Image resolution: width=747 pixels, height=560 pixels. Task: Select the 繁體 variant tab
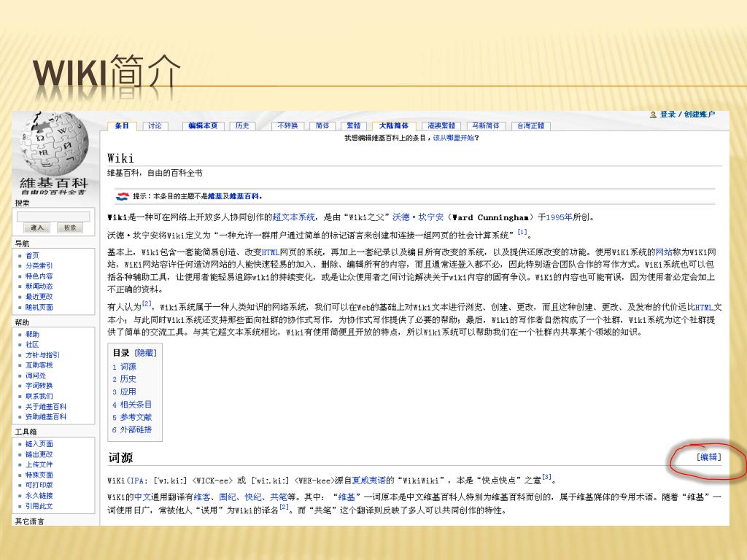pyautogui.click(x=354, y=125)
